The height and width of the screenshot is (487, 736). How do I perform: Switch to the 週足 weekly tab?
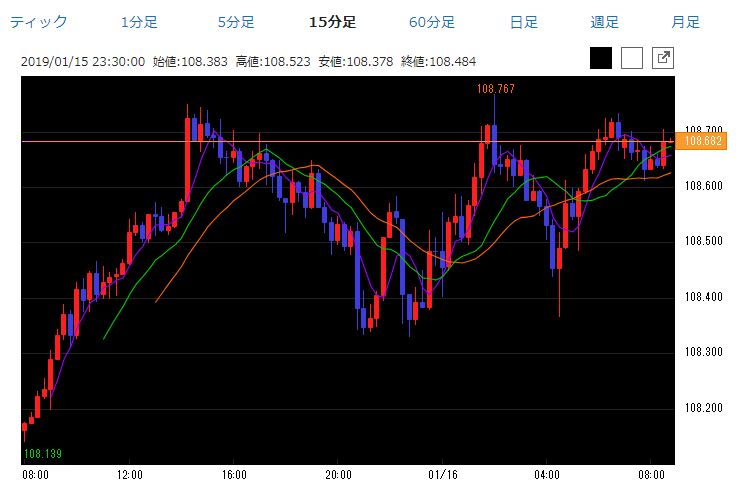(605, 22)
